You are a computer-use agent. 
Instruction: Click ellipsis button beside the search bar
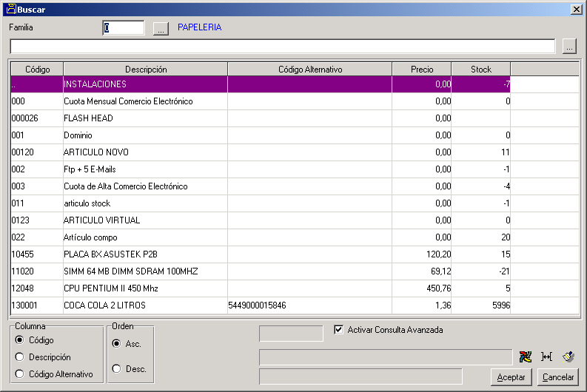[569, 47]
